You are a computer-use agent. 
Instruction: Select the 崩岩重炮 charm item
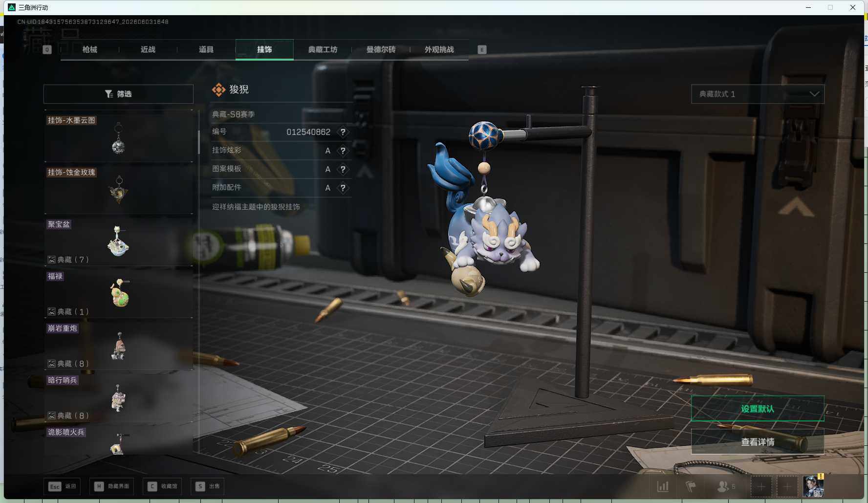point(118,345)
